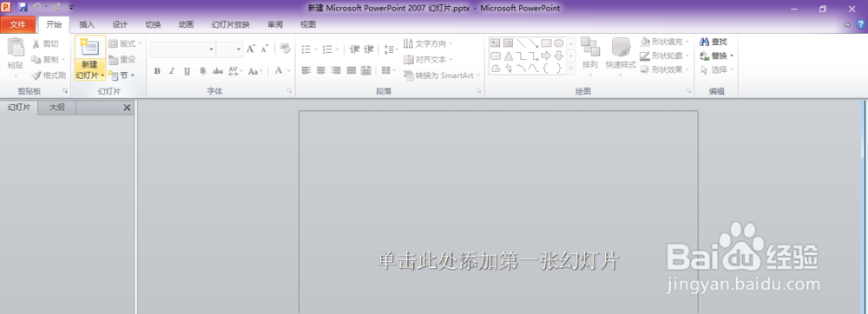Click the 新建幻灯片 (New Slide) icon
This screenshot has width=868, height=314.
(89, 48)
